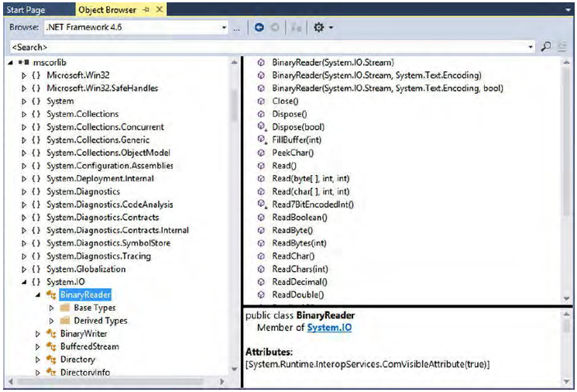Click the method icon beside Read7BitEncodedInt()

[x=262, y=204]
